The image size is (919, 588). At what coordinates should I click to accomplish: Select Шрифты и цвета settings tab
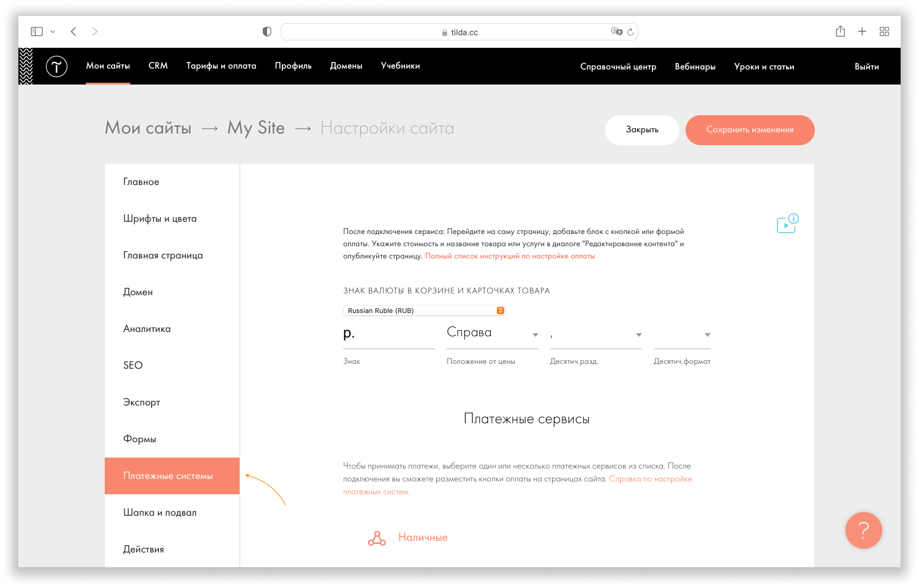(x=172, y=219)
